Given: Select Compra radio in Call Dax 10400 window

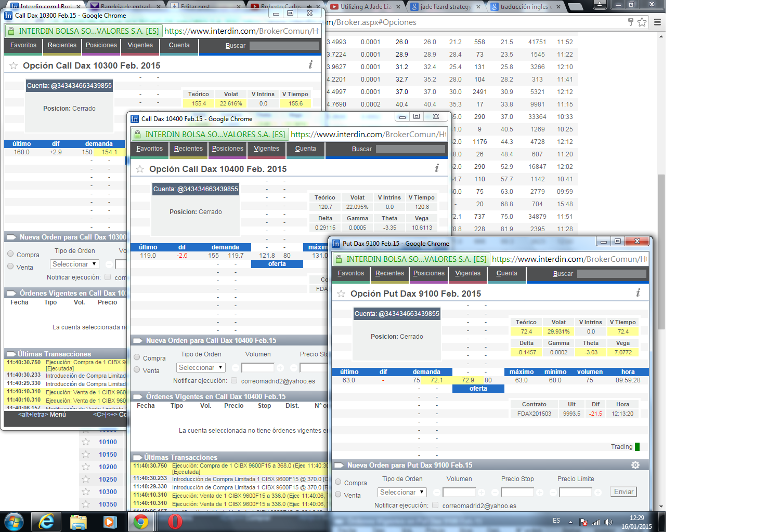Looking at the screenshot, I should click(137, 357).
